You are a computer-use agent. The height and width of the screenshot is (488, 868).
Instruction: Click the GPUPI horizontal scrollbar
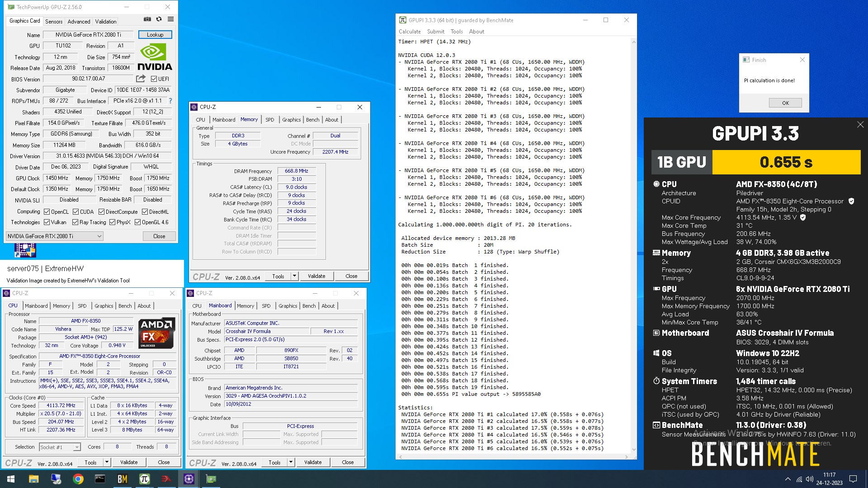[x=514, y=456]
